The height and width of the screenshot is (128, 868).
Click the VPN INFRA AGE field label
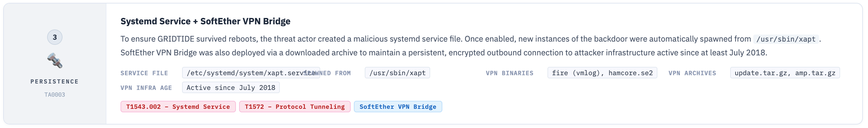click(146, 88)
